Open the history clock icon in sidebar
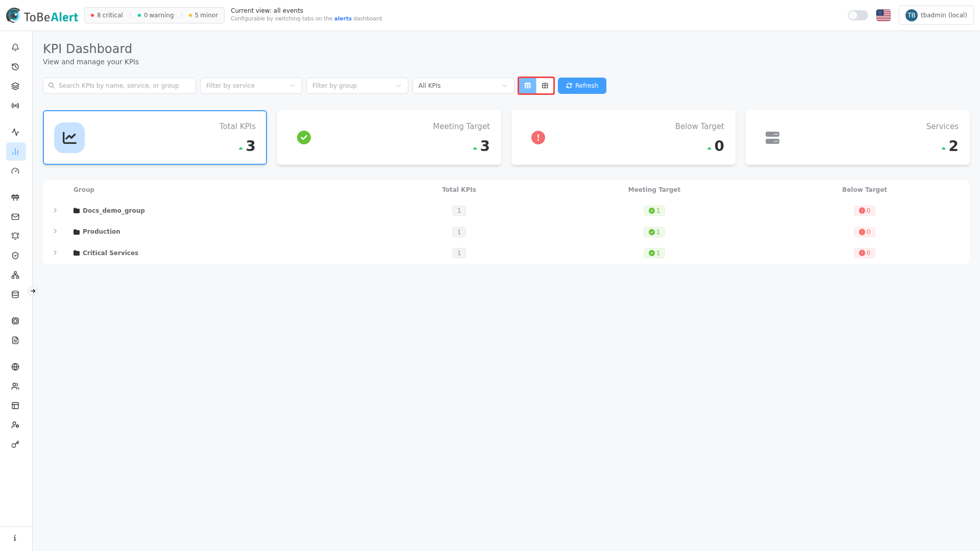The width and height of the screenshot is (980, 551). (15, 67)
